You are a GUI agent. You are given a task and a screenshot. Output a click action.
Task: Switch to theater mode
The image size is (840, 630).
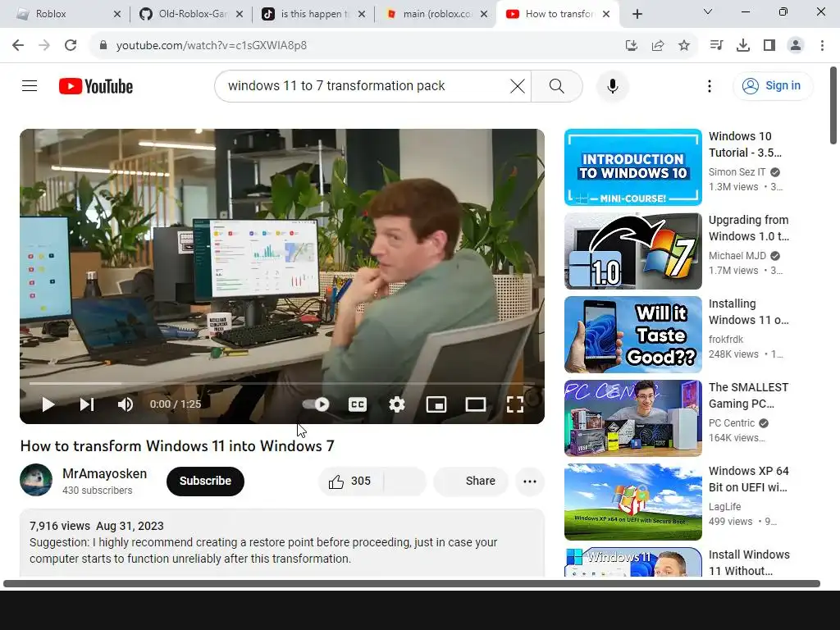(475, 404)
